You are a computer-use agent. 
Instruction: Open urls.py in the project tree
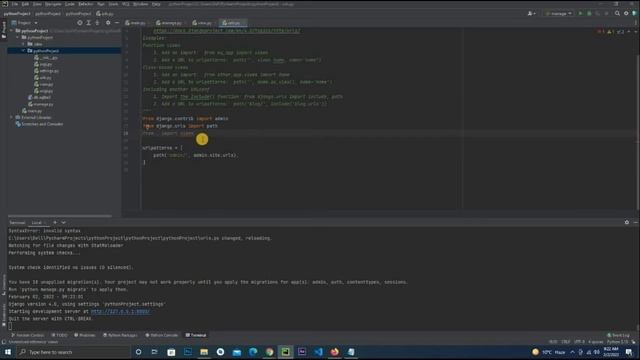43,78
